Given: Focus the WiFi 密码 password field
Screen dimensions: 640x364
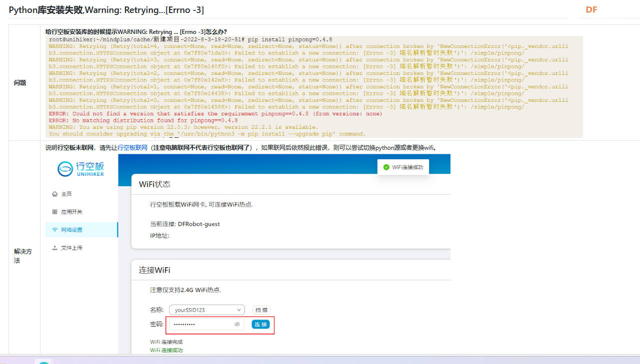Looking at the screenshot, I should [x=206, y=325].
